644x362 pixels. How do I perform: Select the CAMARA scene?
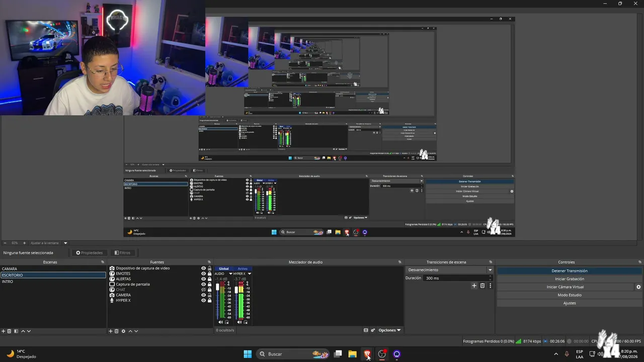[53, 269]
